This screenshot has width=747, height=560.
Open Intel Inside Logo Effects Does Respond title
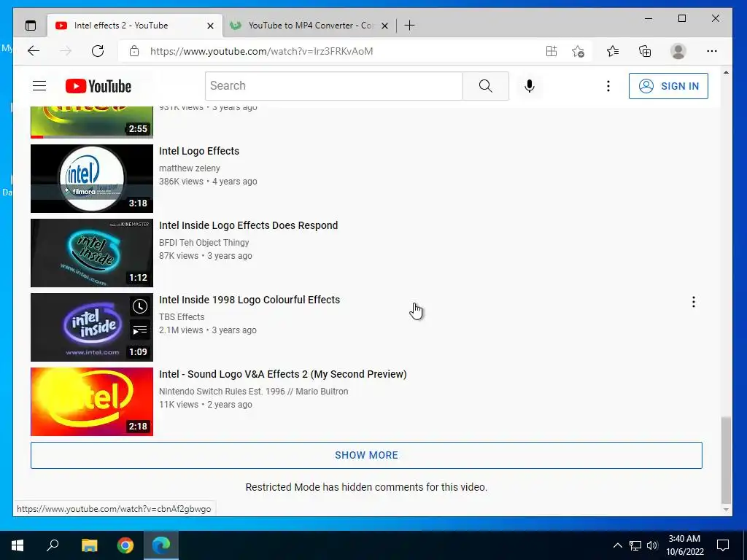[x=248, y=225]
